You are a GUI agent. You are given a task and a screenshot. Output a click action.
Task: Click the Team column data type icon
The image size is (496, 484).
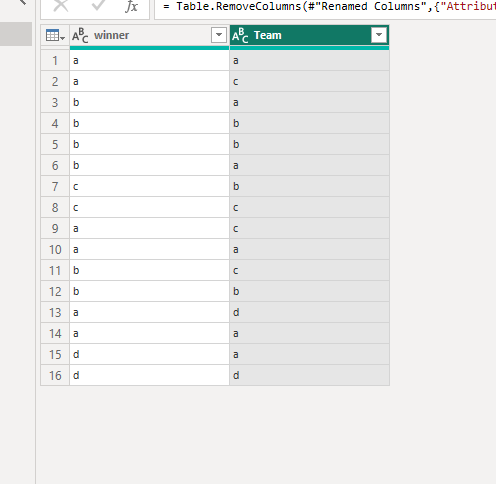click(240, 35)
